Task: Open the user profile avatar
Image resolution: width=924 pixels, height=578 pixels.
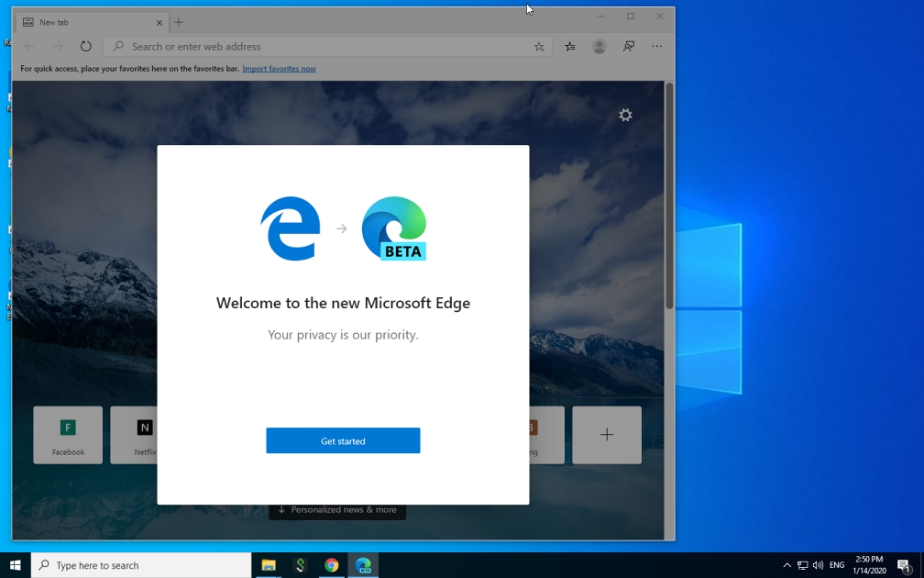Action: tap(599, 46)
